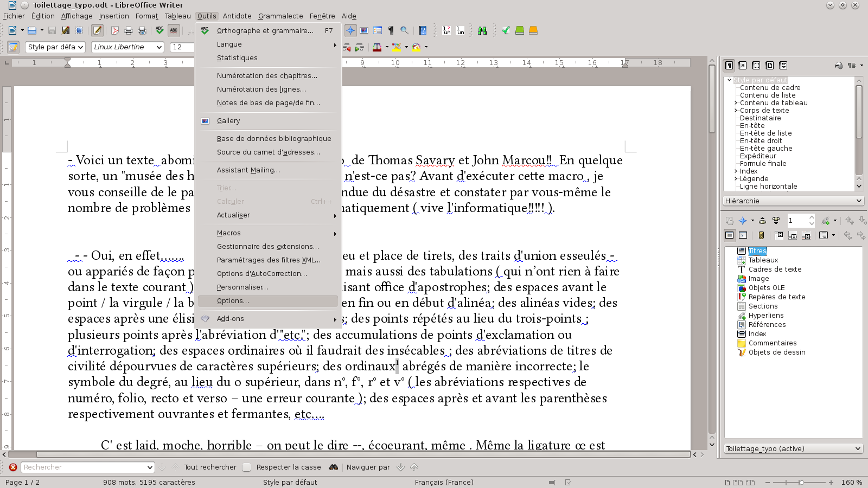Open Fichier menu
The image size is (868, 488).
pyautogui.click(x=14, y=16)
